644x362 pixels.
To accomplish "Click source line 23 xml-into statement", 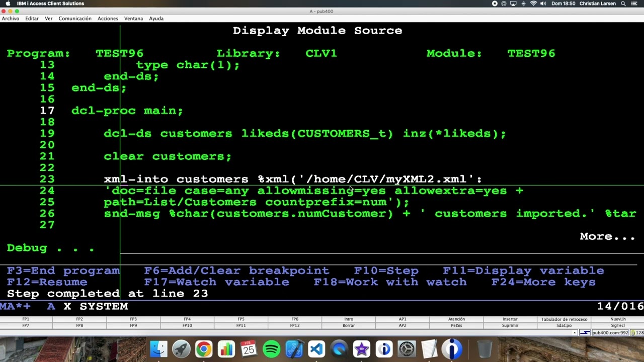I will pos(293,179).
